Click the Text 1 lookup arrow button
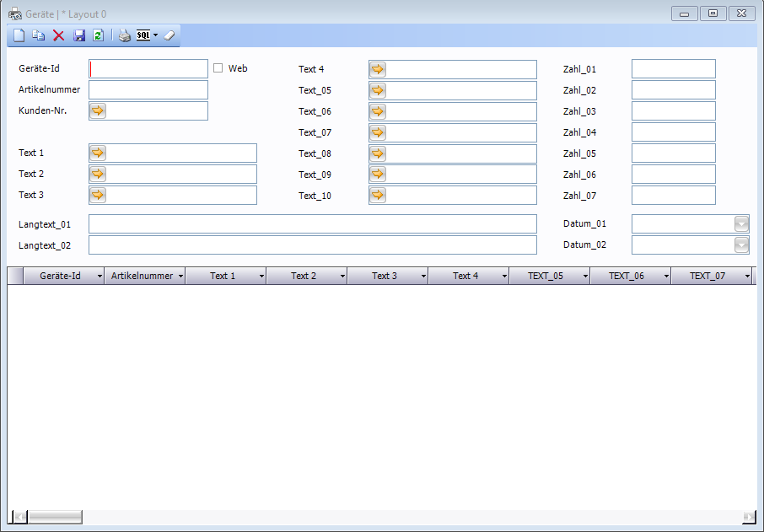The image size is (764, 532). click(98, 153)
